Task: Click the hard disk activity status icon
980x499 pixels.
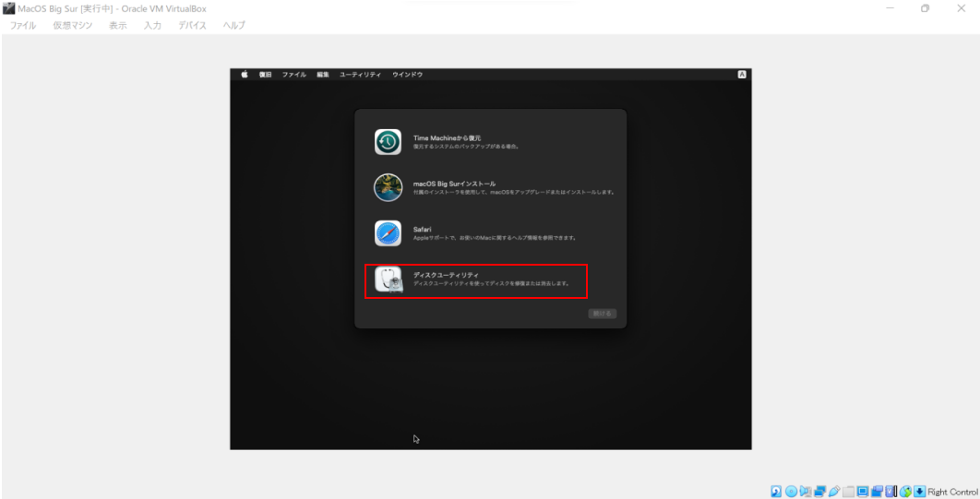Action: pos(776,491)
